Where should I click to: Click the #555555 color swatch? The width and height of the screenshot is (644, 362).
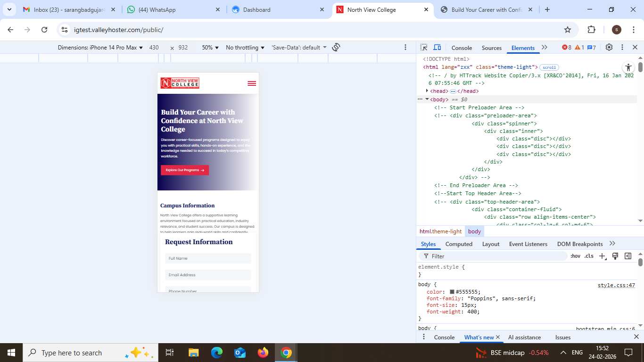[452, 292]
